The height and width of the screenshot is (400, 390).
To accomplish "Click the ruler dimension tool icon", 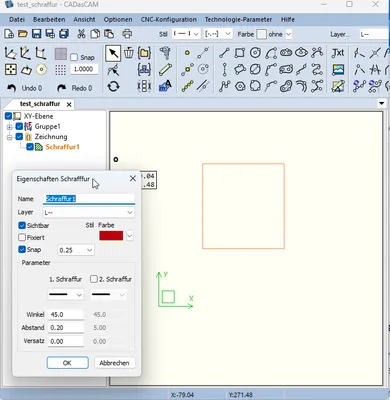I will (x=165, y=70).
